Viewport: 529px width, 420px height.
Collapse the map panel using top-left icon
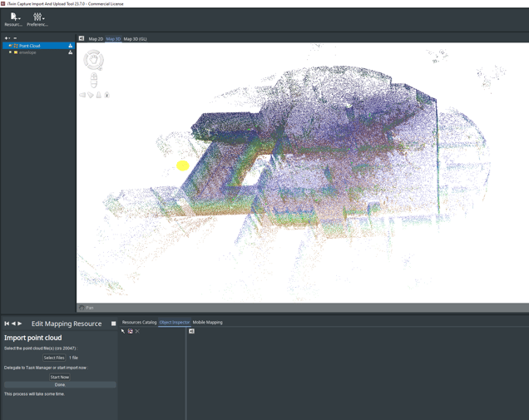click(82, 38)
